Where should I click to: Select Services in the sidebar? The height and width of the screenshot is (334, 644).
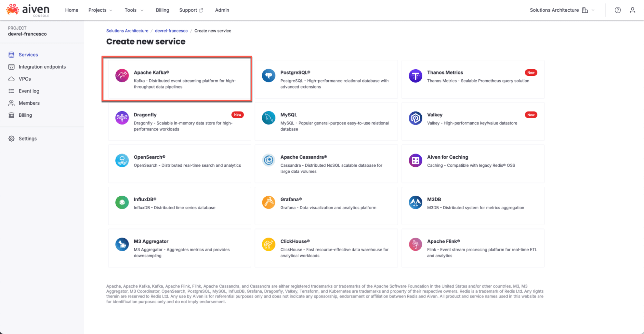(28, 55)
